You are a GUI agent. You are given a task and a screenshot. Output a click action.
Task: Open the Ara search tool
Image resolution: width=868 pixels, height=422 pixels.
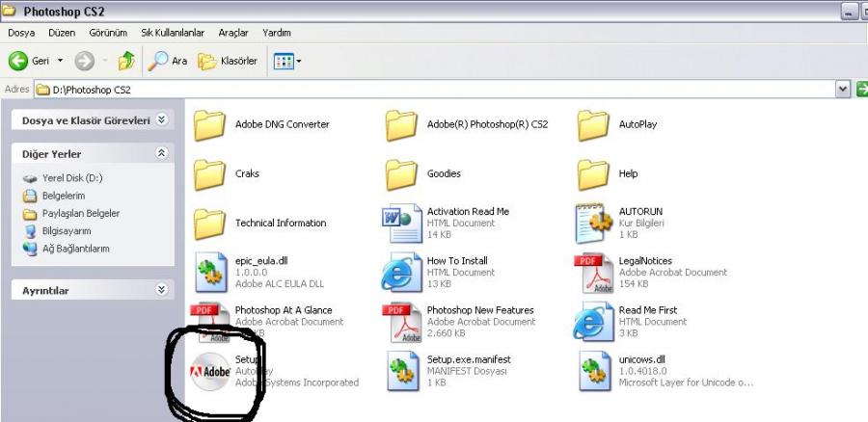pos(167,61)
